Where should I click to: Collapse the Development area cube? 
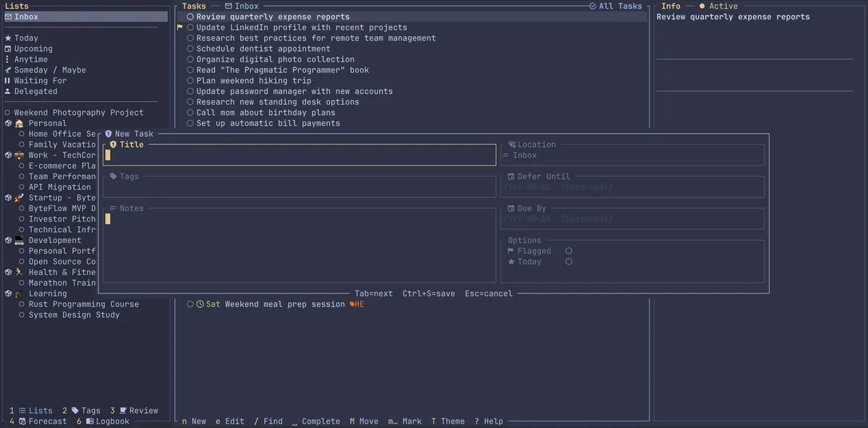tap(8, 241)
